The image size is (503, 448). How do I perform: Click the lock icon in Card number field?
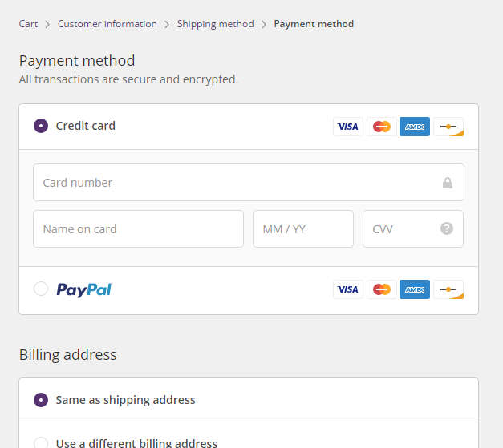pyautogui.click(x=447, y=183)
